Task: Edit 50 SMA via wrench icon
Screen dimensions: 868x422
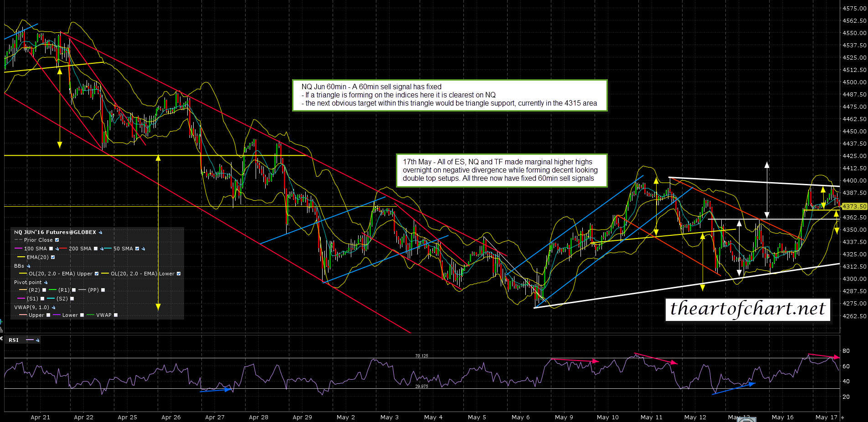Action: pos(144,249)
